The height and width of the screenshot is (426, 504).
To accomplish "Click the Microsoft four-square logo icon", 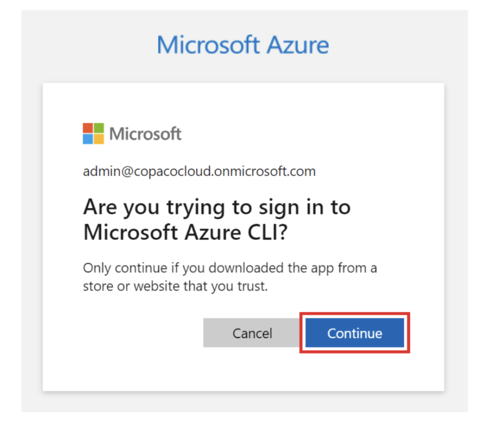I will (94, 133).
